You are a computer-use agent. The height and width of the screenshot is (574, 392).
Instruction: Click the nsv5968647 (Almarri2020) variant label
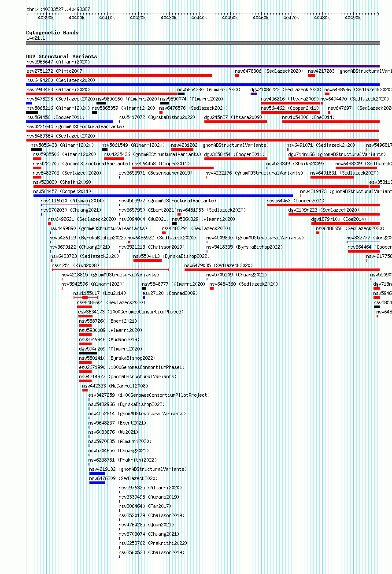[58, 62]
